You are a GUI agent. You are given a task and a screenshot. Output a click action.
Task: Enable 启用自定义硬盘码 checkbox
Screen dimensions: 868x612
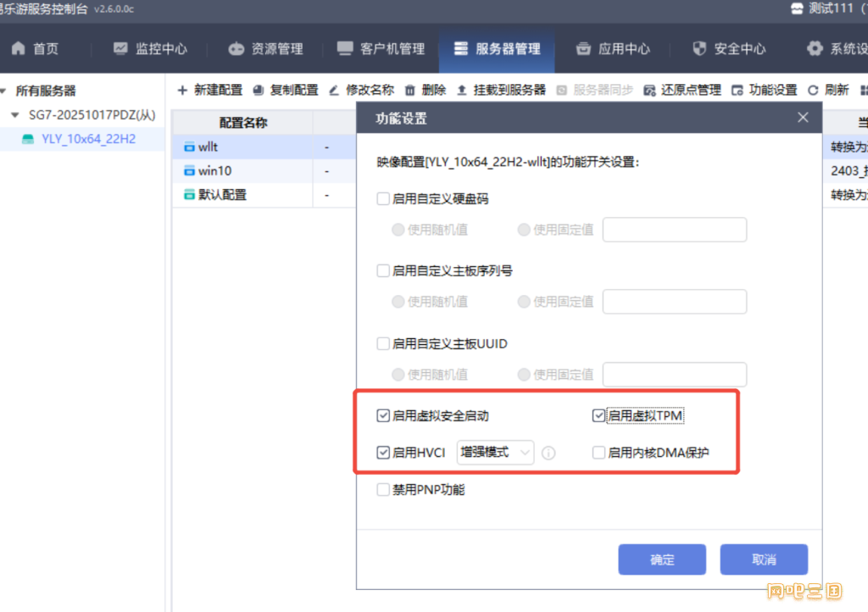(383, 198)
